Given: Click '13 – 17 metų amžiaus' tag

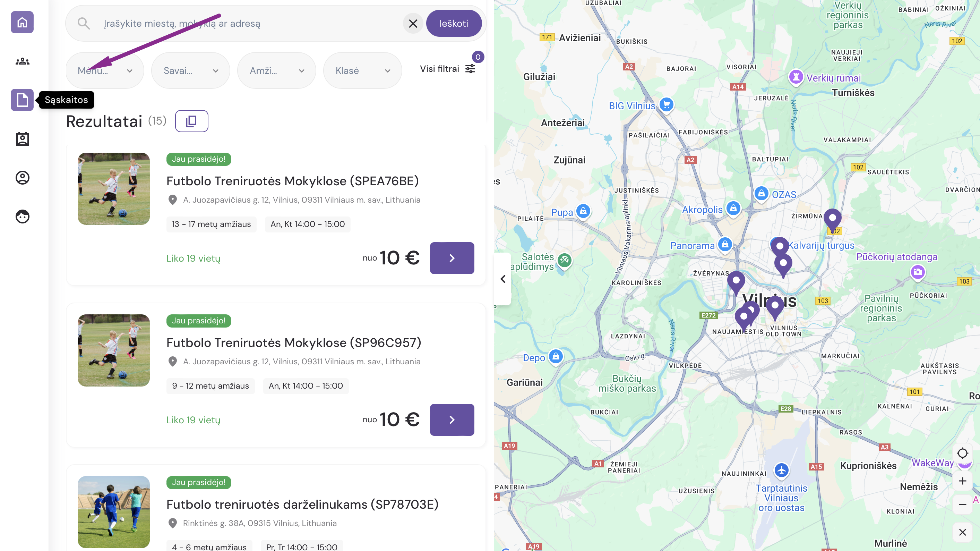Looking at the screenshot, I should click(211, 224).
